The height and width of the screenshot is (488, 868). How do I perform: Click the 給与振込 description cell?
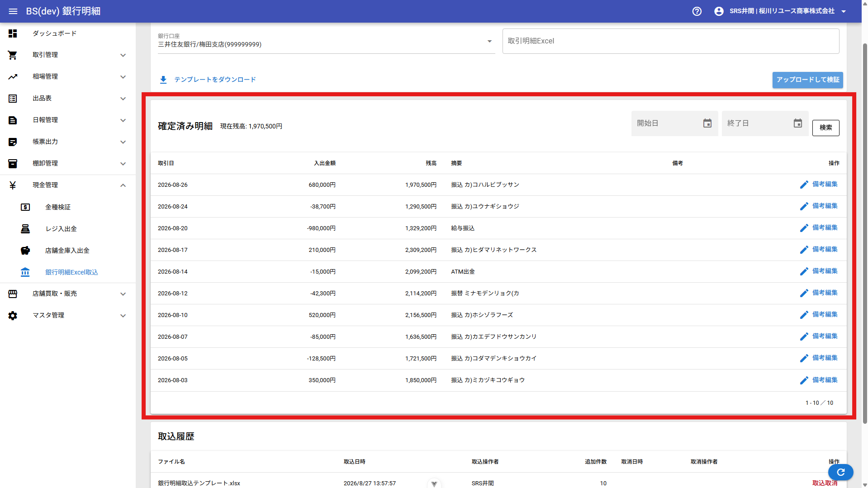coord(463,228)
